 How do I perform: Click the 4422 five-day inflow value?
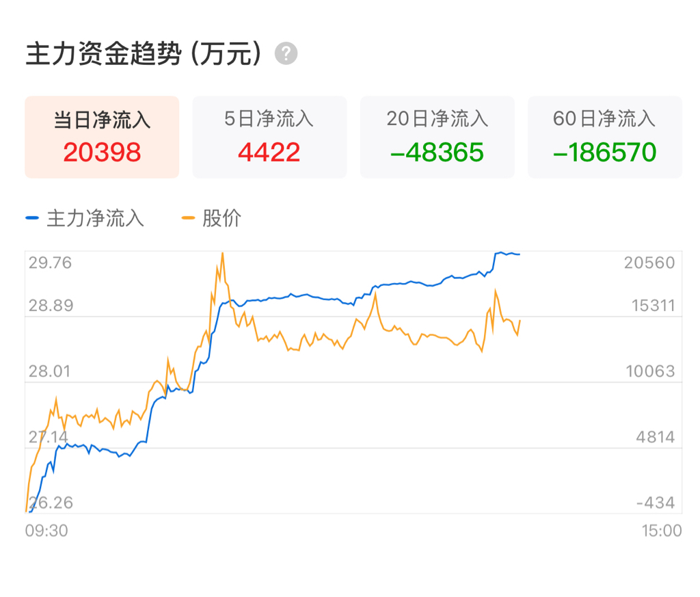coord(269,152)
